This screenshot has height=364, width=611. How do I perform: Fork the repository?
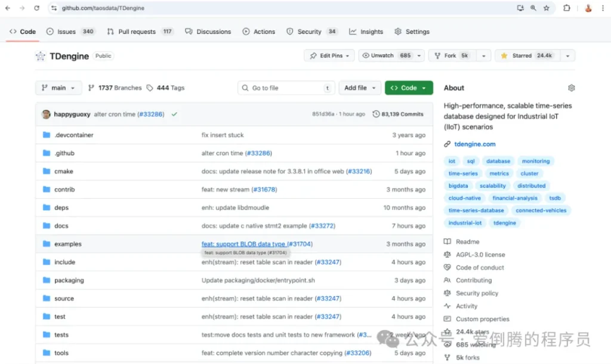click(452, 54)
